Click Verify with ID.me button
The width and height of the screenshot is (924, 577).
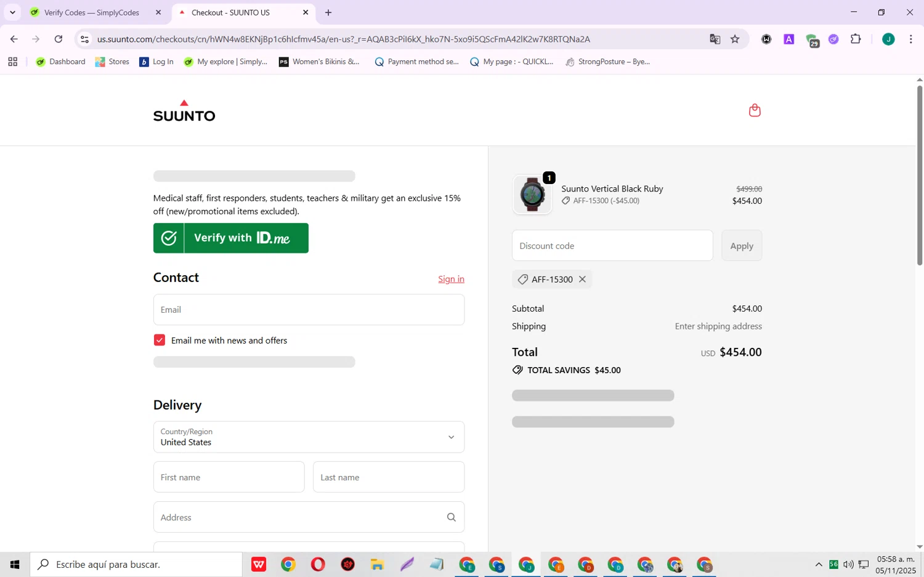[x=231, y=238]
